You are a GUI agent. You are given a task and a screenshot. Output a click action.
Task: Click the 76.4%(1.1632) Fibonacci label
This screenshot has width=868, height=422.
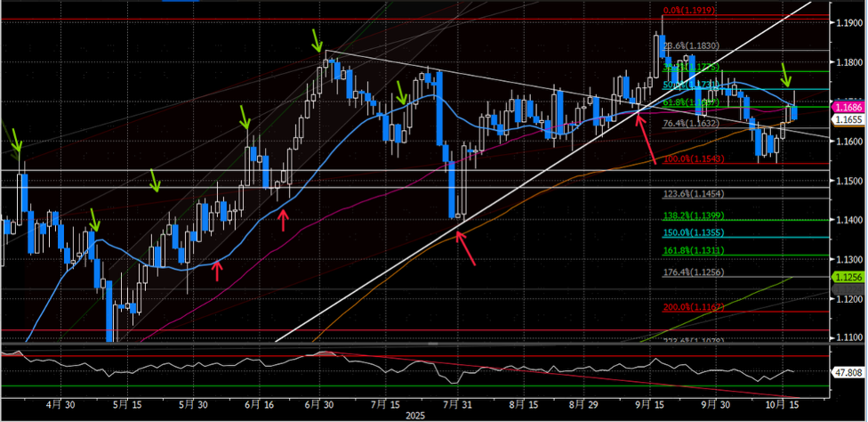click(691, 124)
